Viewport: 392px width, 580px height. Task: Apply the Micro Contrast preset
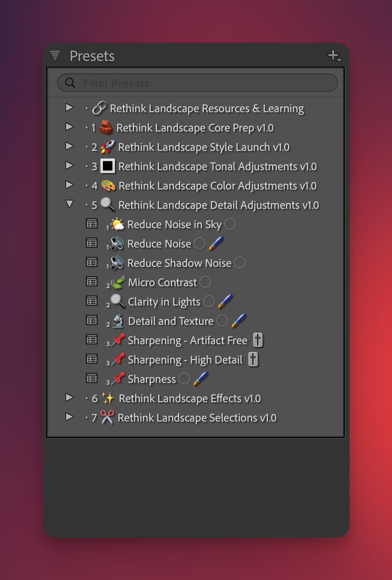[x=163, y=283]
